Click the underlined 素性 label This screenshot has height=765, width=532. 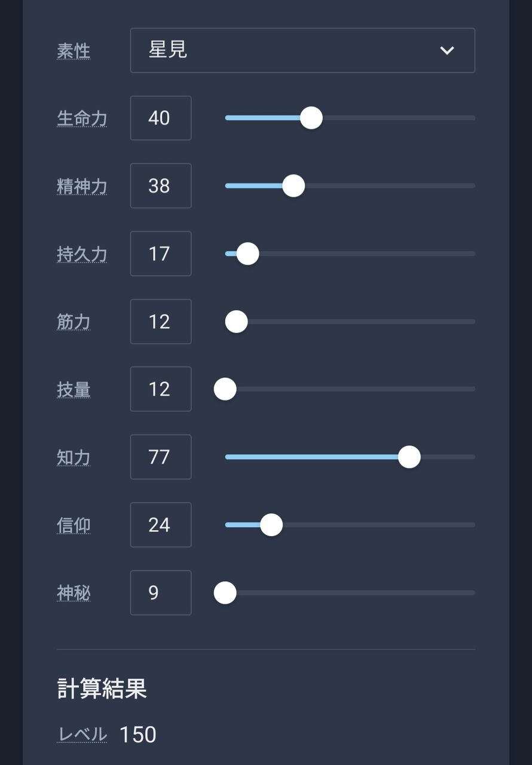tap(74, 51)
